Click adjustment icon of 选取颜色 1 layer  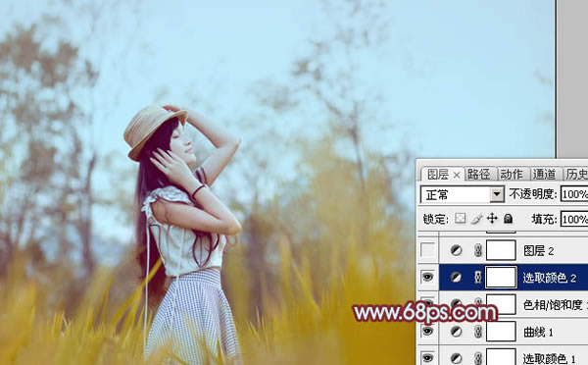[x=456, y=358]
